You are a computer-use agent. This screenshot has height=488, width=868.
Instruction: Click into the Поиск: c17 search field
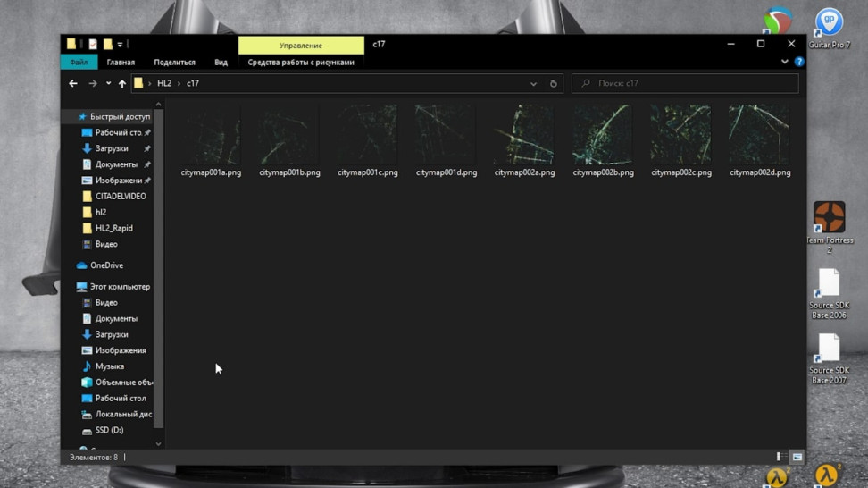pos(685,83)
